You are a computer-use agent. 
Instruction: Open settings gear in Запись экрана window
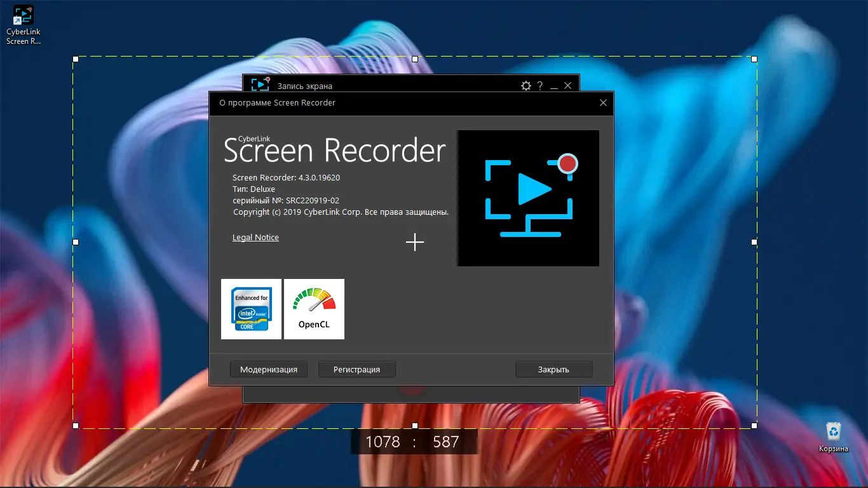click(x=526, y=86)
